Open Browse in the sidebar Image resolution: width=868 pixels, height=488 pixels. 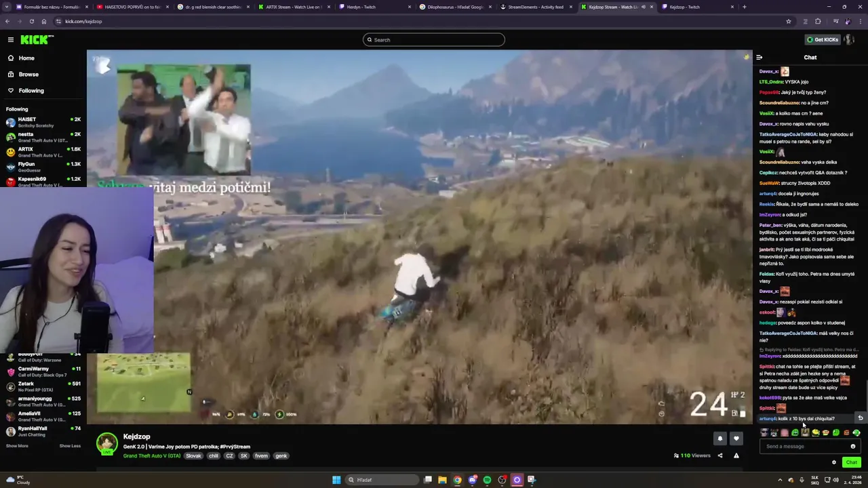pos(28,75)
